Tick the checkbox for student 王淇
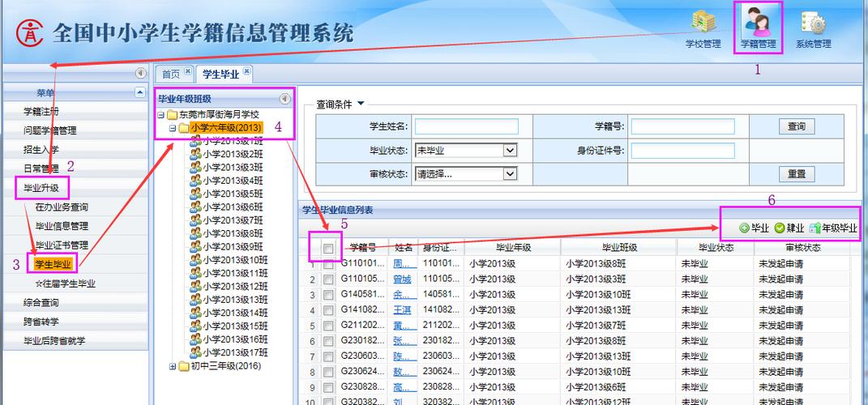868x405 pixels. tap(328, 310)
